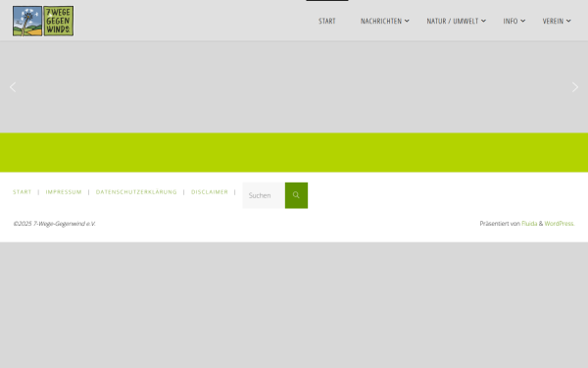Go to previous slide arrow
Image resolution: width=588 pixels, height=368 pixels.
13,87
